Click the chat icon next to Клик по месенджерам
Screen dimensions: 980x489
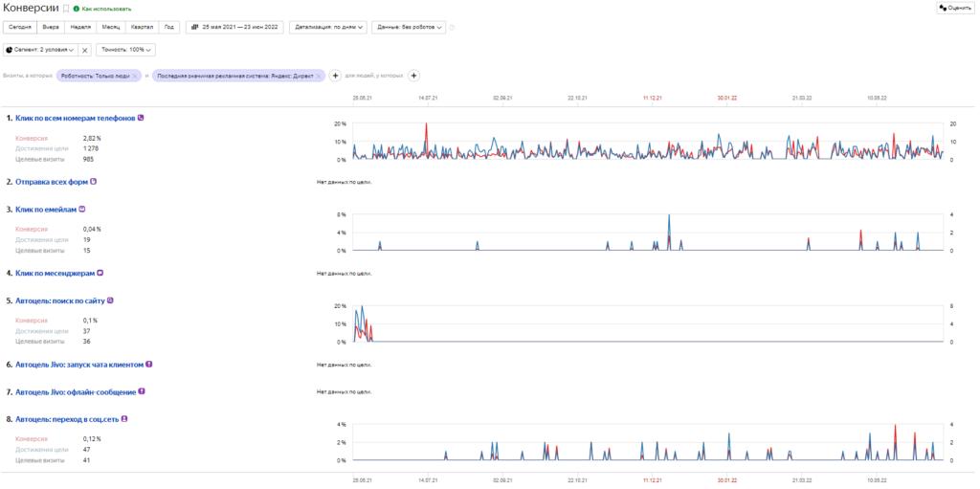point(100,273)
